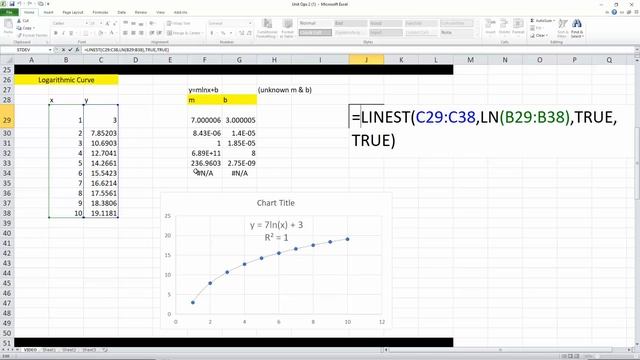Click the Increase Indent icon
640x360 pixels.
coord(159,33)
